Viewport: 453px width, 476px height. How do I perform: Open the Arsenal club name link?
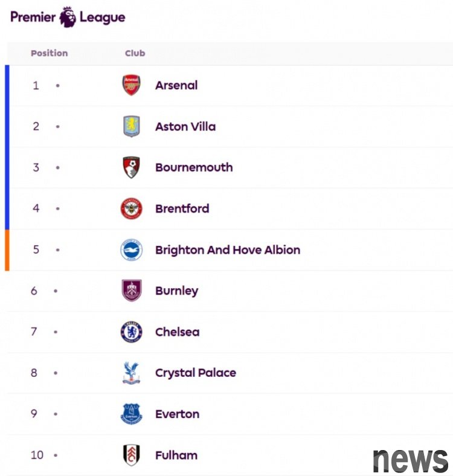pyautogui.click(x=176, y=85)
